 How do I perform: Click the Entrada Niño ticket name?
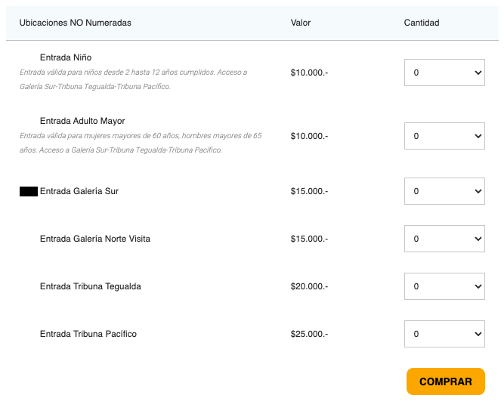[66, 57]
